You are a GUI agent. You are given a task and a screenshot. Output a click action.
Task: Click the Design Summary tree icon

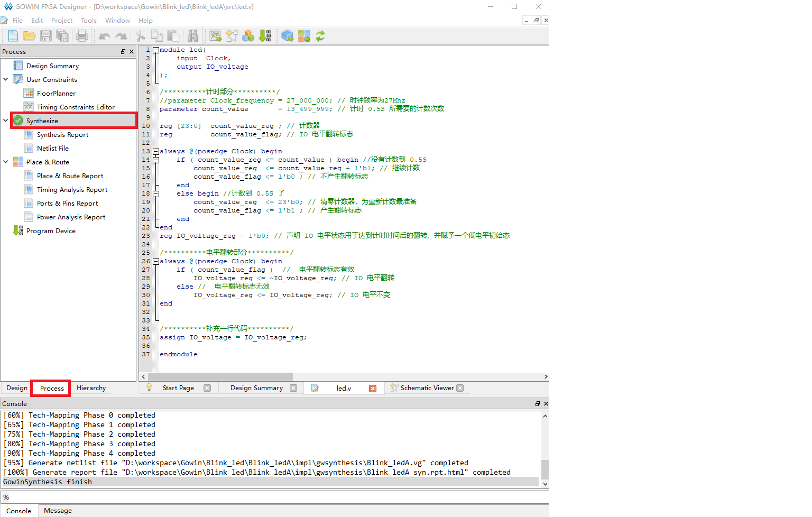pos(18,66)
